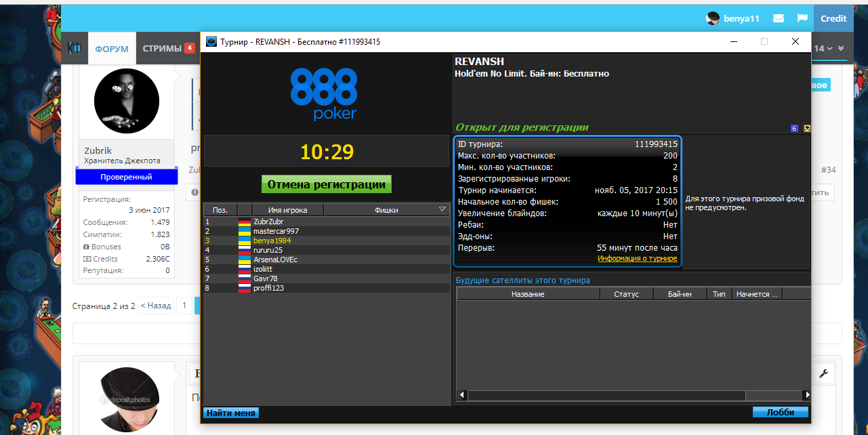Click the yellow tournament type icon

click(x=807, y=128)
